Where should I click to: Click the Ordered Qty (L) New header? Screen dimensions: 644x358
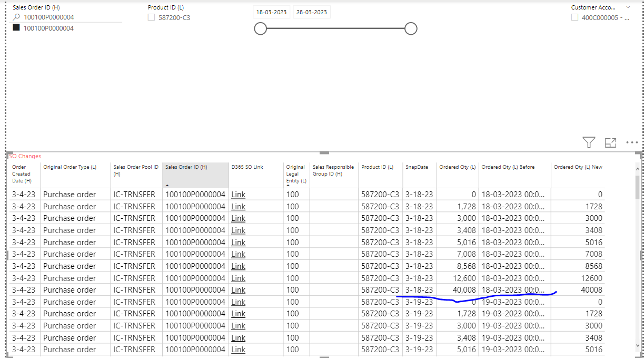(x=578, y=175)
